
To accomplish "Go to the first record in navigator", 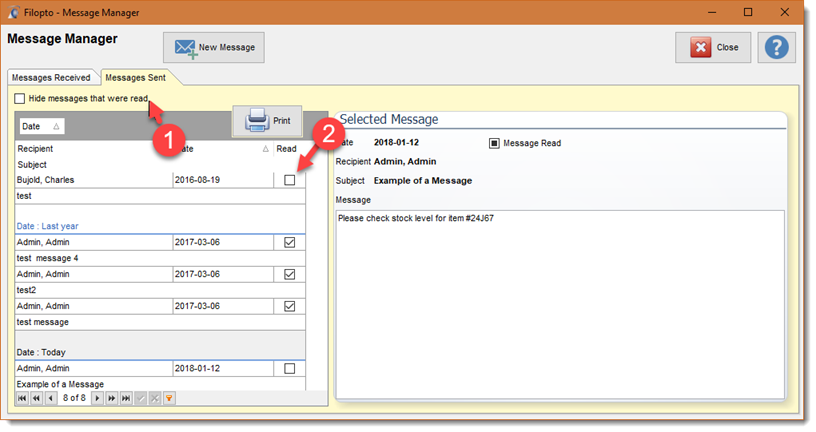I will coord(23,398).
